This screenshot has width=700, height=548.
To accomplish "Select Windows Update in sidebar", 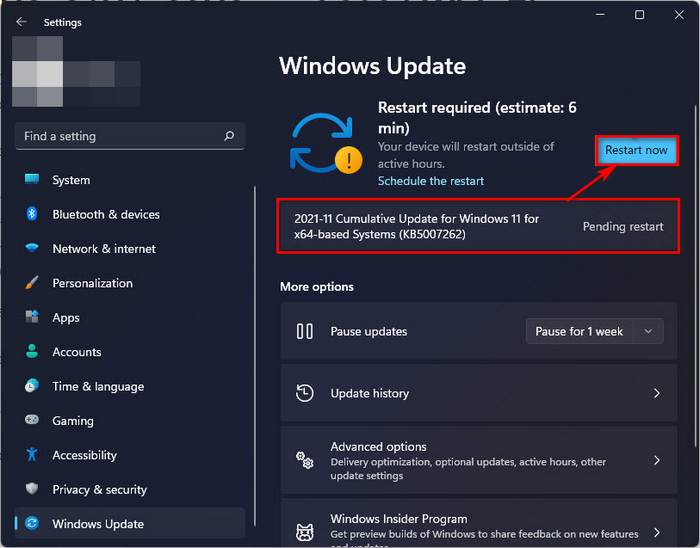I will [x=130, y=523].
